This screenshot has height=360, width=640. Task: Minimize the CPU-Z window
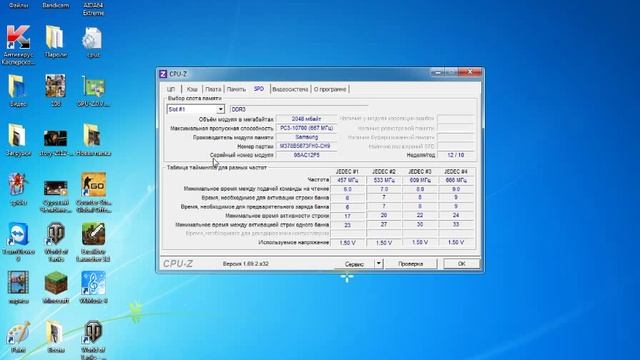pyautogui.click(x=437, y=72)
